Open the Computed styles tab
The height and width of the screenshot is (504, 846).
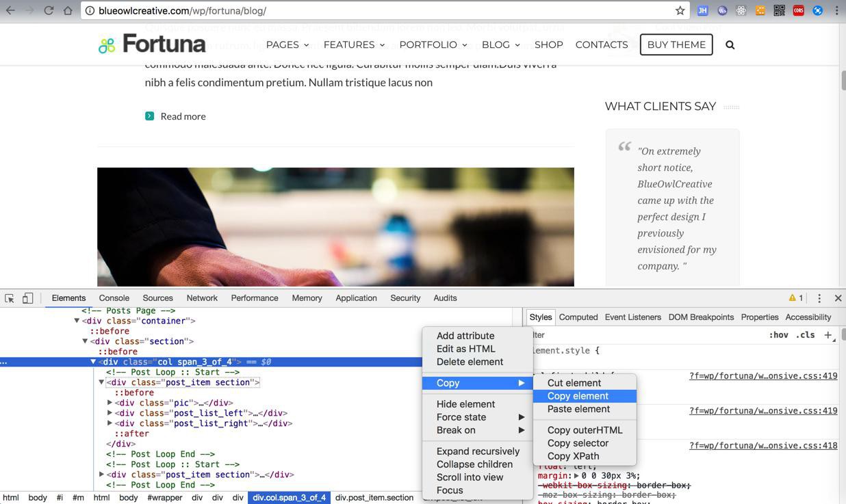[x=578, y=317]
